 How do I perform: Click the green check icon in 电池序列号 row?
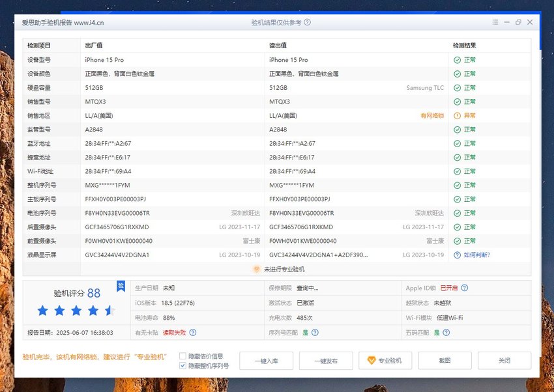(x=457, y=213)
